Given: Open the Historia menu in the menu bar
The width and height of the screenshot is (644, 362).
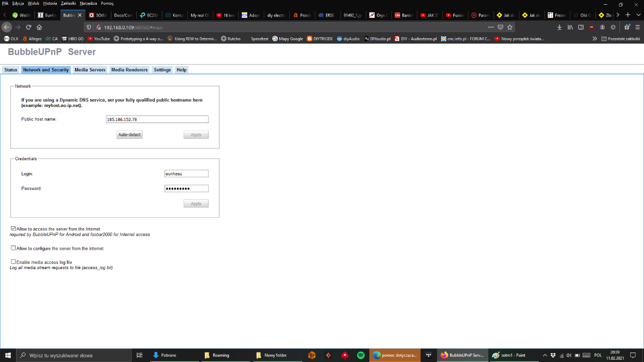Looking at the screenshot, I should tap(50, 3).
